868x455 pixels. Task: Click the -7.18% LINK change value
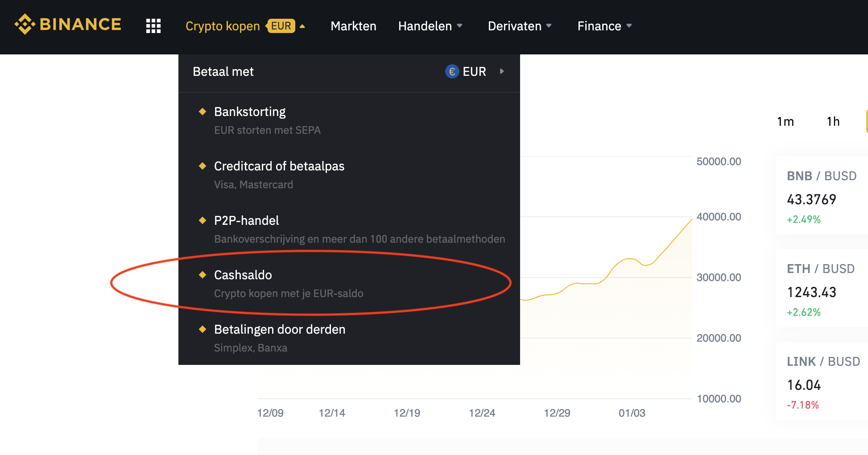point(803,405)
